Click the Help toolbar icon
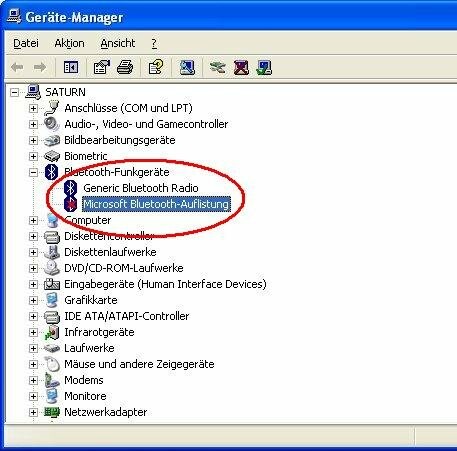 click(x=156, y=67)
